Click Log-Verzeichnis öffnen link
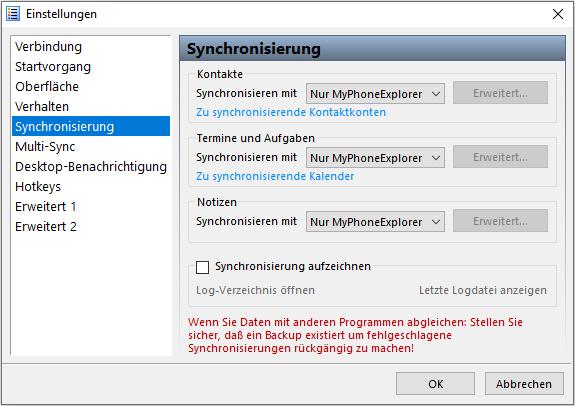 click(x=255, y=290)
